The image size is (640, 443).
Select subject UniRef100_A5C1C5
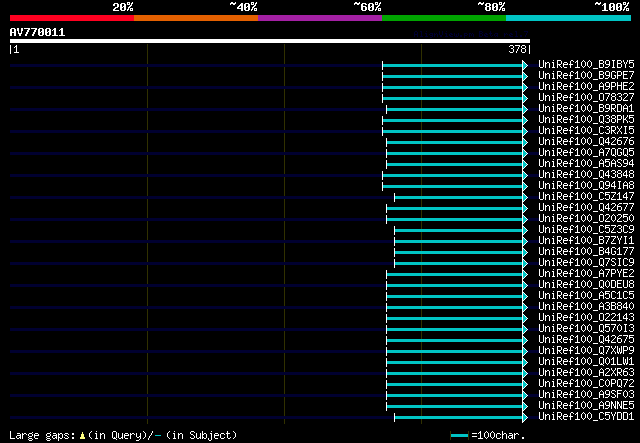pos(586,296)
